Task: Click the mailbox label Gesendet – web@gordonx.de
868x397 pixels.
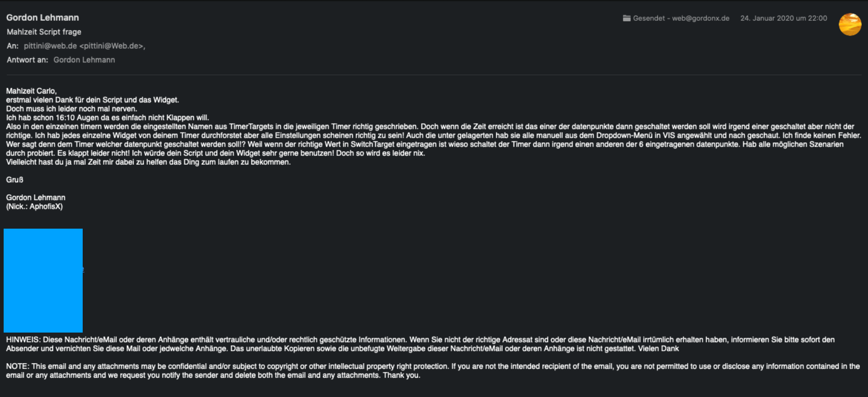Action: tap(681, 18)
